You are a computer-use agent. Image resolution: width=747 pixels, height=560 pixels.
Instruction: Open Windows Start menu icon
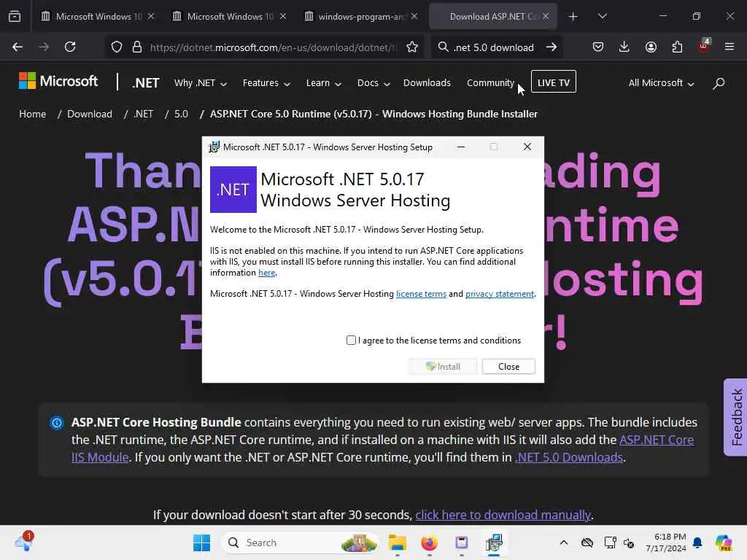(x=201, y=542)
